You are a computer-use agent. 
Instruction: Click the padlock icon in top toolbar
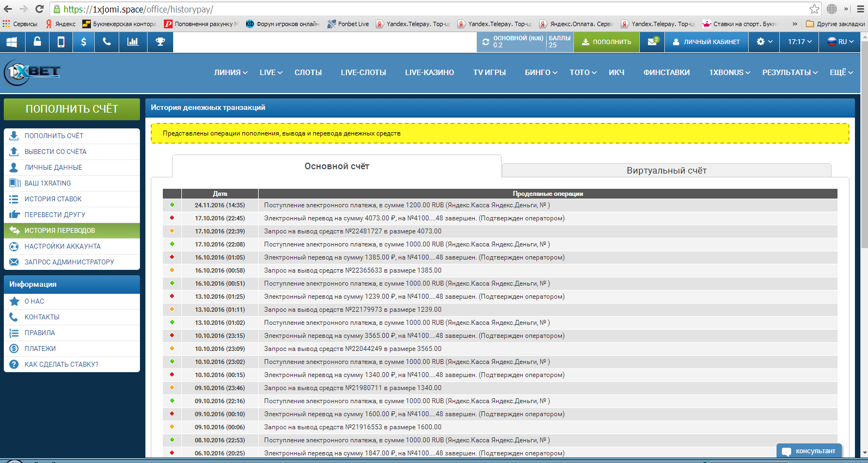37,42
